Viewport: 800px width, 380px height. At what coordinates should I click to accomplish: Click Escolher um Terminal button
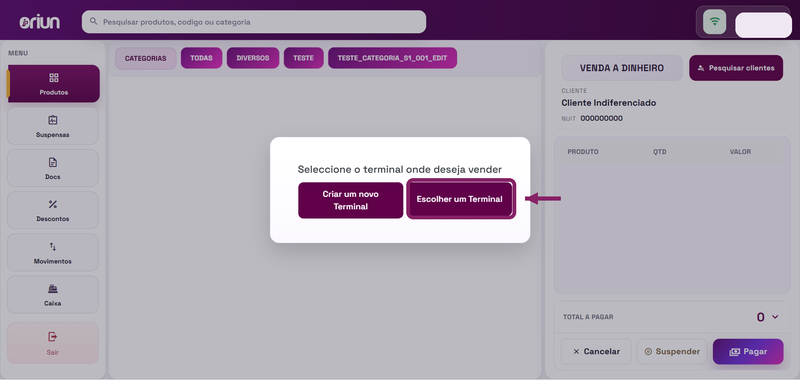[460, 199]
